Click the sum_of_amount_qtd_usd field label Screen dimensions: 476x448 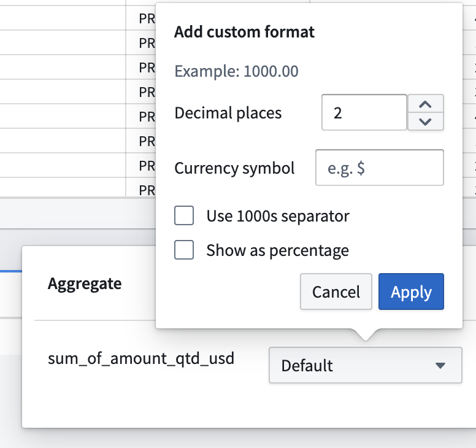point(141,358)
